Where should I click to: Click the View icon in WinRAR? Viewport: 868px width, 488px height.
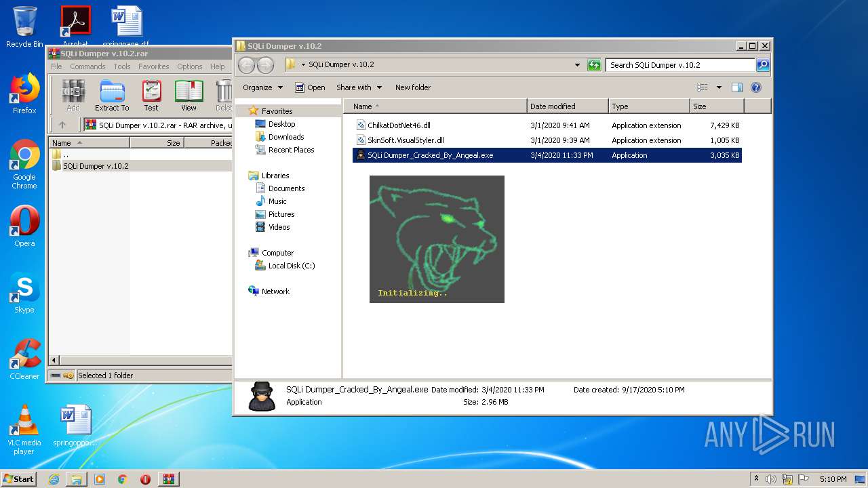tap(189, 95)
